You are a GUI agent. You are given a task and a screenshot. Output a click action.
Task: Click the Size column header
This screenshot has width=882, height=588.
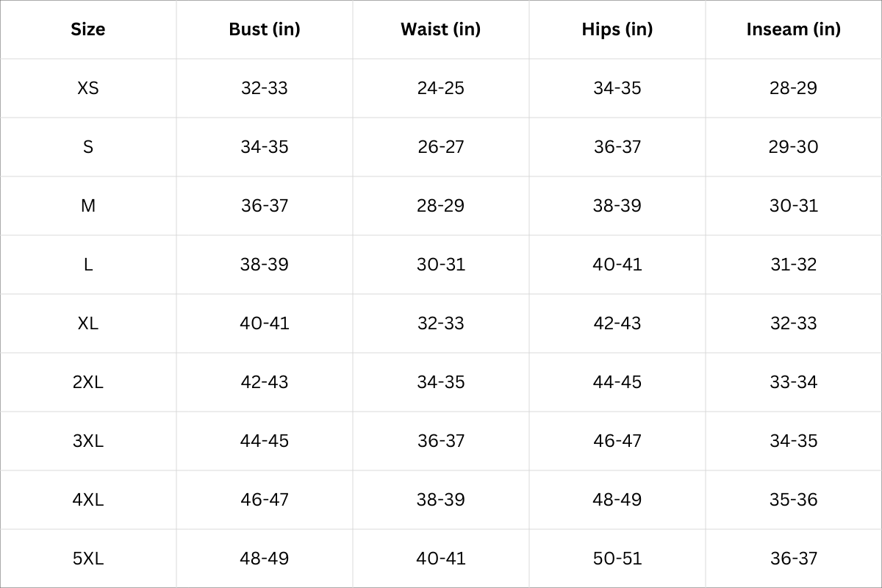pos(88,29)
